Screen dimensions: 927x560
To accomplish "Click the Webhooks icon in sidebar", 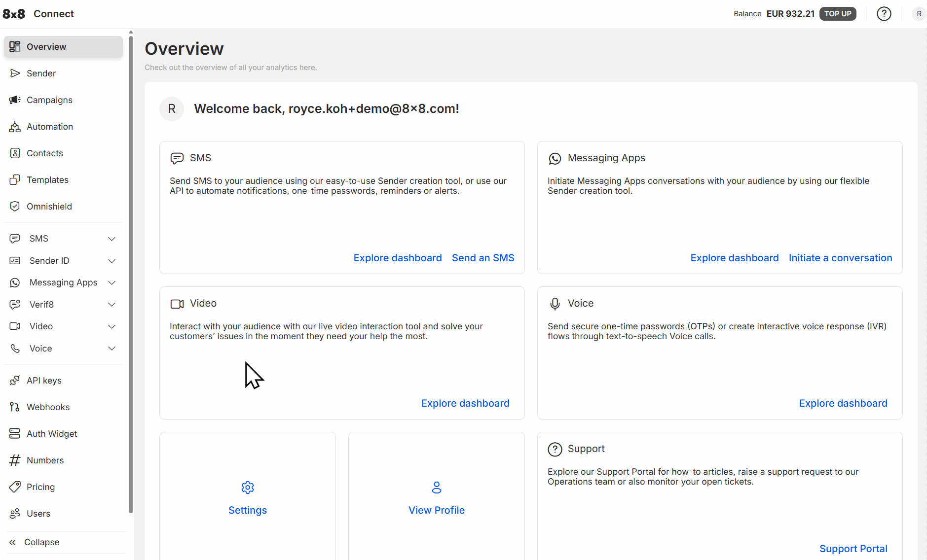I will tap(15, 407).
